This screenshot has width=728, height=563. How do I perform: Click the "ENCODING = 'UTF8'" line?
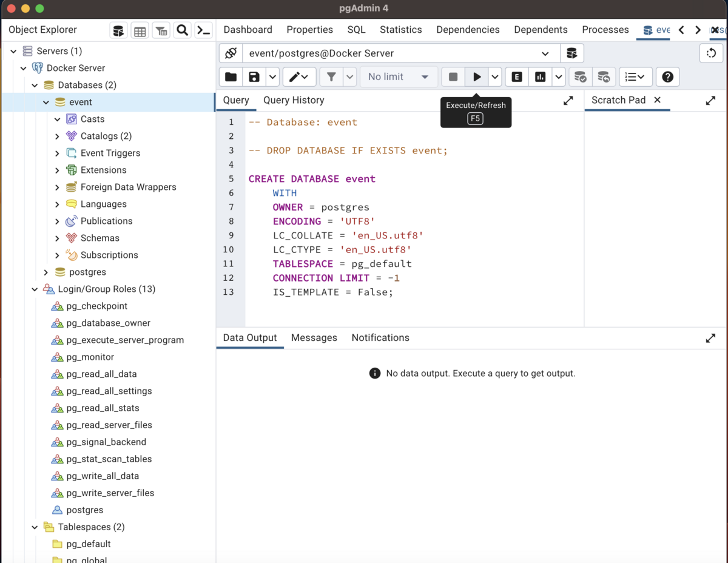[x=324, y=221]
